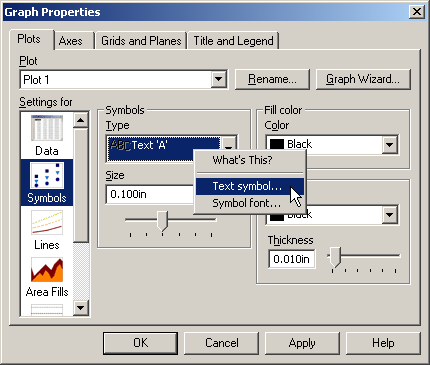The height and width of the screenshot is (365, 430).
Task: Open Help for Graph Properties
Action: (x=383, y=343)
